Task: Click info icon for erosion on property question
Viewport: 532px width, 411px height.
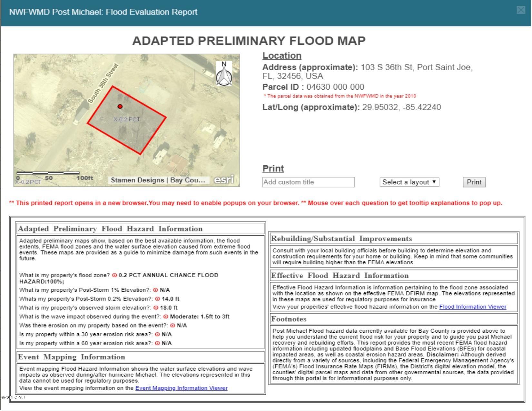Action: [172, 326]
